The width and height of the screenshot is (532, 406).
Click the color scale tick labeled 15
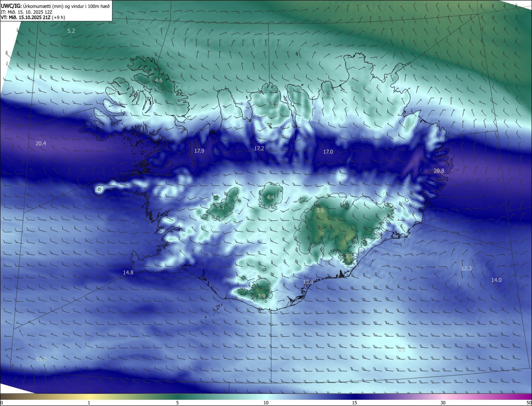pos(355,403)
